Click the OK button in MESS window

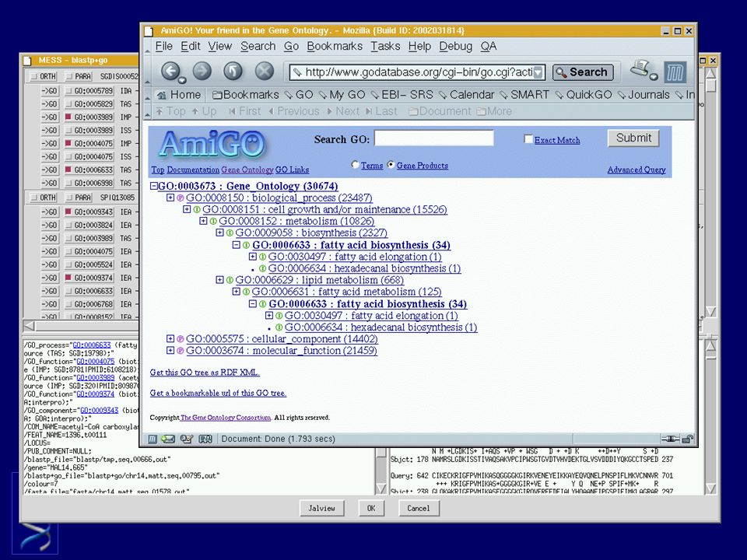(371, 508)
